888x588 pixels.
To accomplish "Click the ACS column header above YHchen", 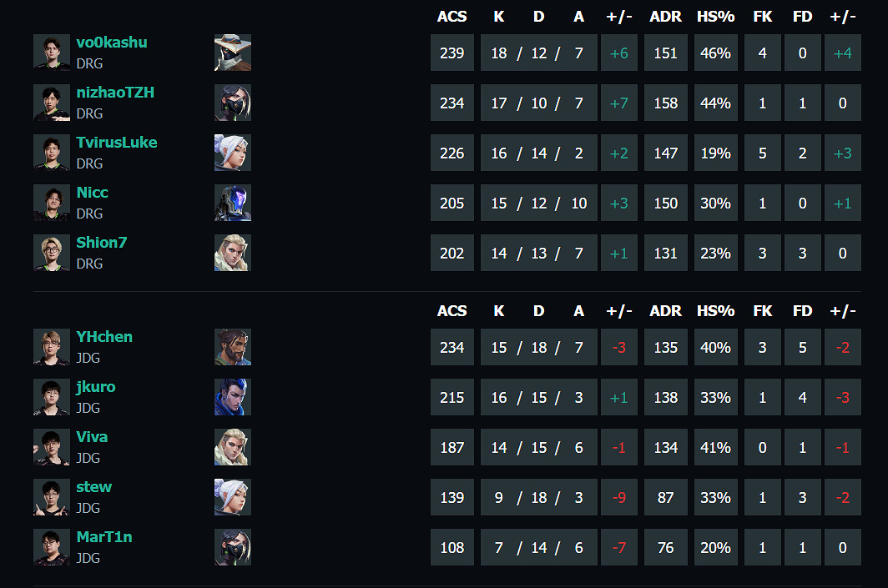I will click(452, 311).
